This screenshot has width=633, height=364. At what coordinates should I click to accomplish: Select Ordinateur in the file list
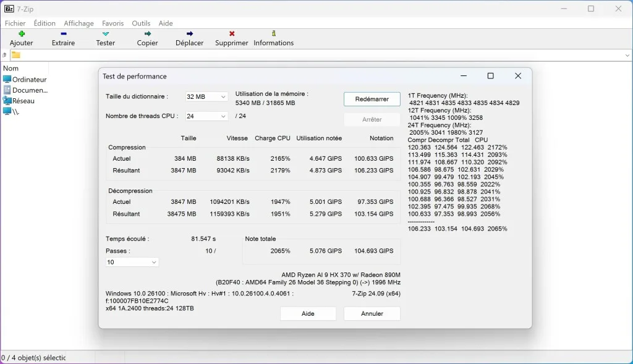(x=29, y=80)
